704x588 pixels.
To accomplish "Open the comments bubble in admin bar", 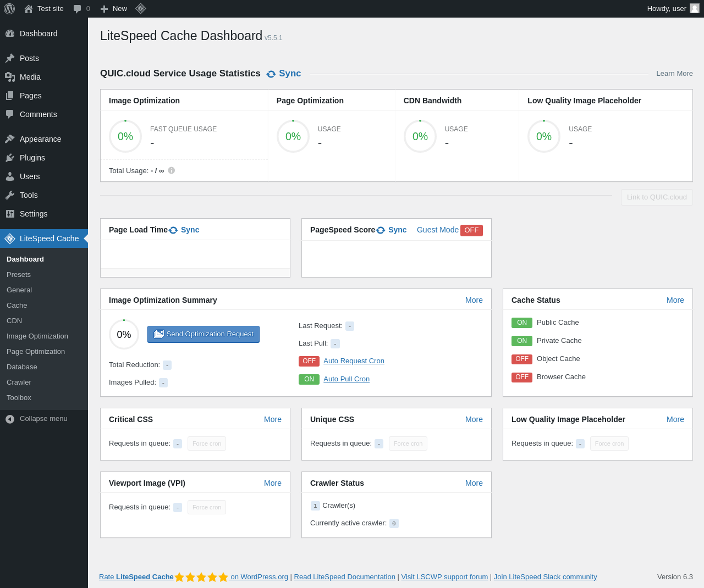I will [x=78, y=9].
